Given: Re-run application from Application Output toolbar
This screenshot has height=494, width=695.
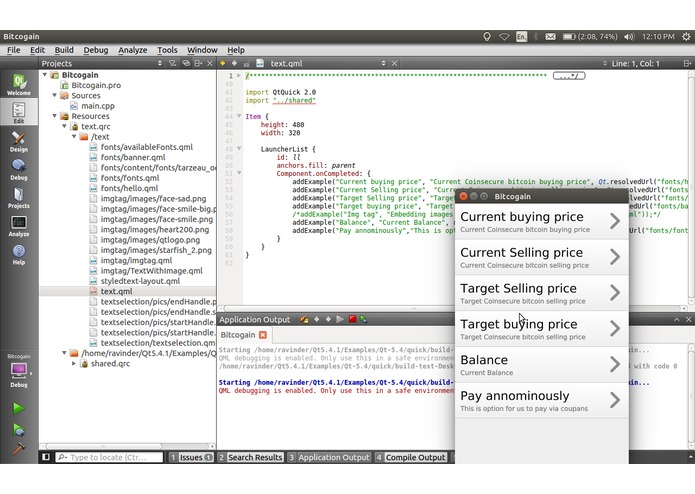Looking at the screenshot, I should 340,319.
